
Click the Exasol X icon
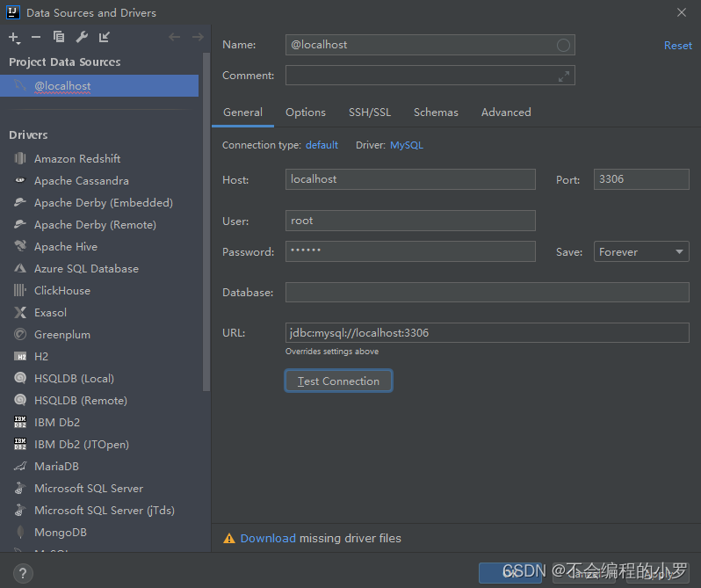[19, 312]
